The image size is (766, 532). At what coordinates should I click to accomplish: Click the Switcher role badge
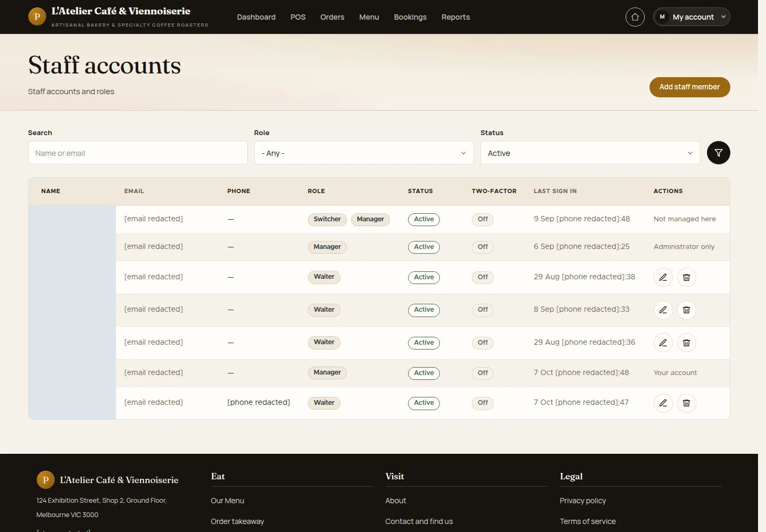tap(327, 219)
